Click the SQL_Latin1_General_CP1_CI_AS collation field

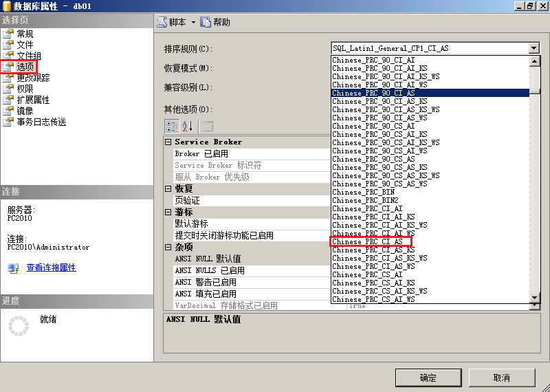[x=430, y=48]
